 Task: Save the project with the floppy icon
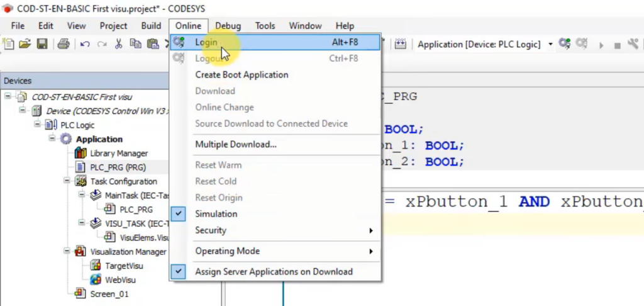(x=42, y=44)
